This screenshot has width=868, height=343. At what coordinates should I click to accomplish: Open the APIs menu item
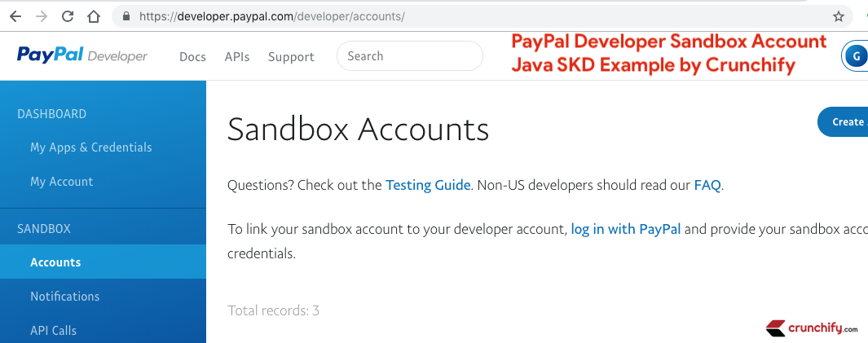tap(237, 56)
